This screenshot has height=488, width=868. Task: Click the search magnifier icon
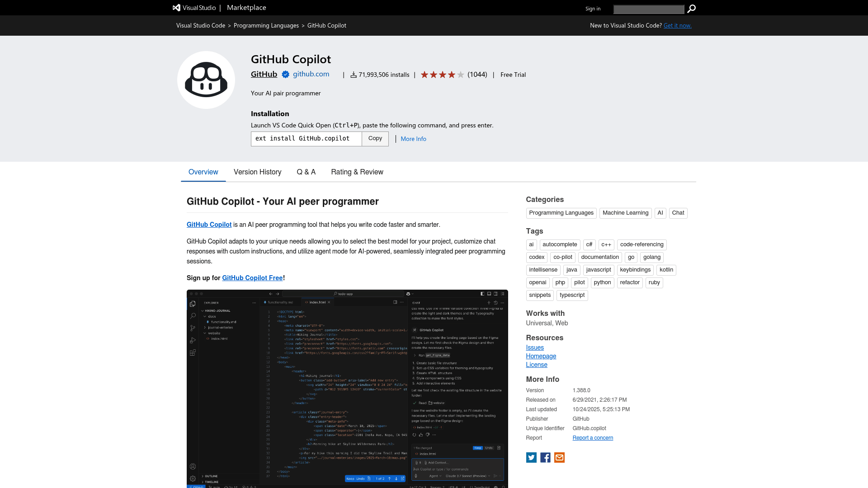(691, 9)
